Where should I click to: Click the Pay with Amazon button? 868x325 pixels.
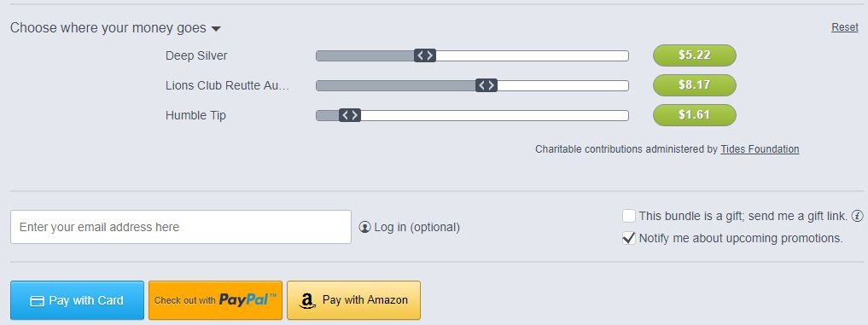pyautogui.click(x=353, y=300)
